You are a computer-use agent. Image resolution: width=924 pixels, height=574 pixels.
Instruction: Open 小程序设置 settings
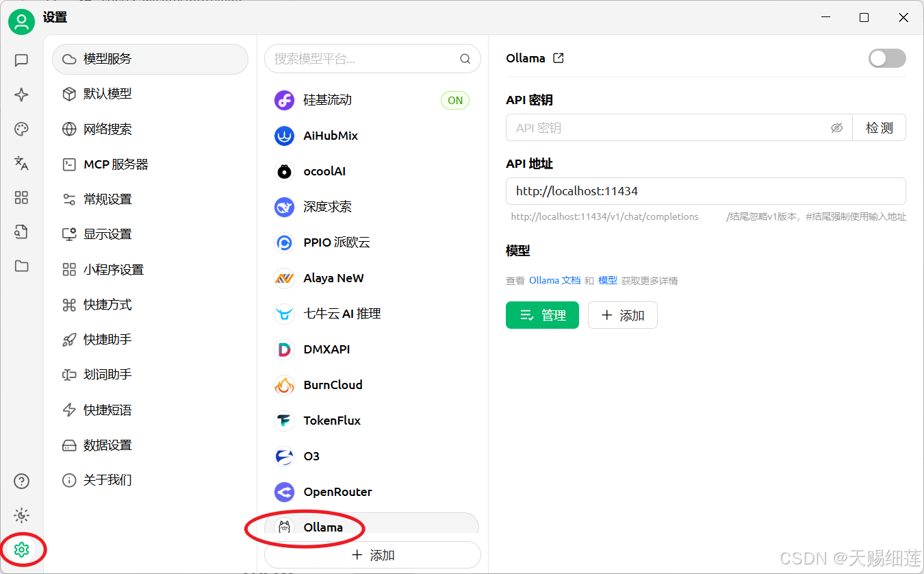click(150, 270)
